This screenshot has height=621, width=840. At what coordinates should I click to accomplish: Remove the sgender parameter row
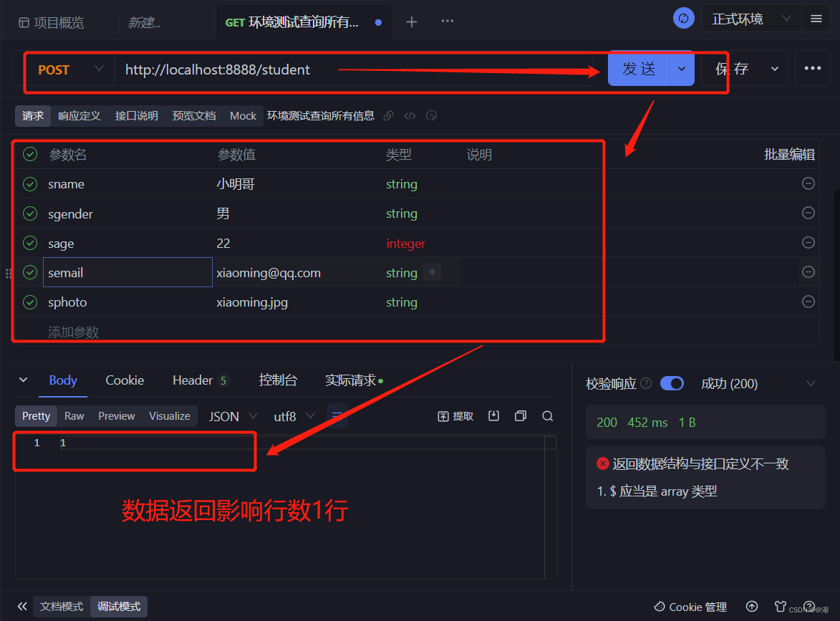(808, 213)
